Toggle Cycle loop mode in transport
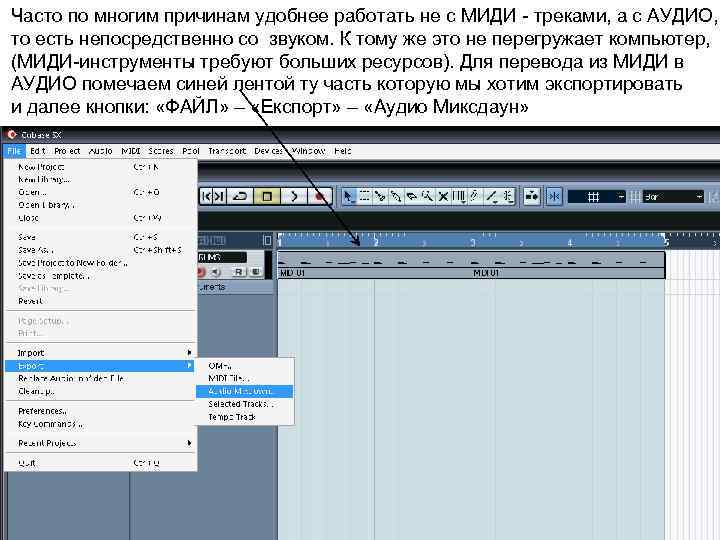Image resolution: width=720 pixels, height=540 pixels. (x=240, y=197)
